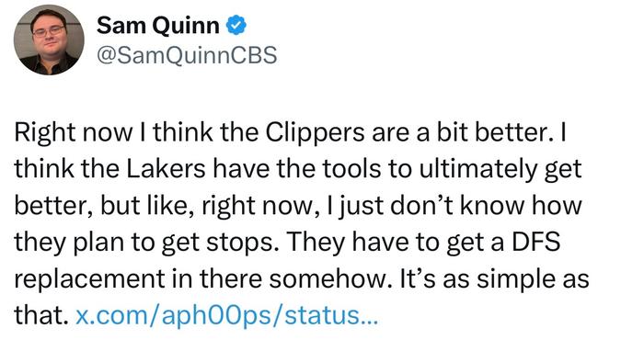
Task: Click the CBS portion of the handle
Action: coord(254,55)
